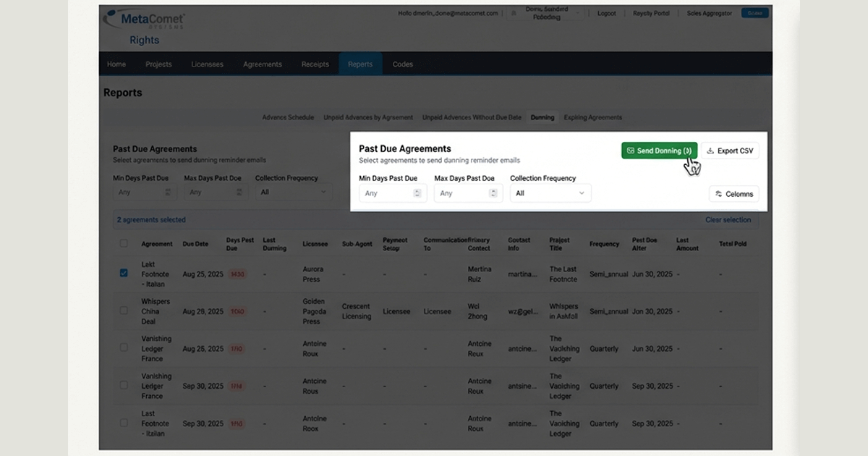This screenshot has width=868, height=456.
Task: Open the Collection Frequency dropdown set to All
Action: tap(550, 193)
